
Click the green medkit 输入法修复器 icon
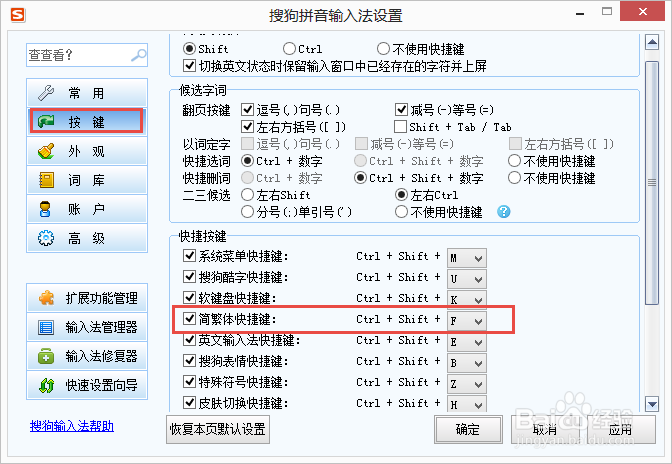46,356
